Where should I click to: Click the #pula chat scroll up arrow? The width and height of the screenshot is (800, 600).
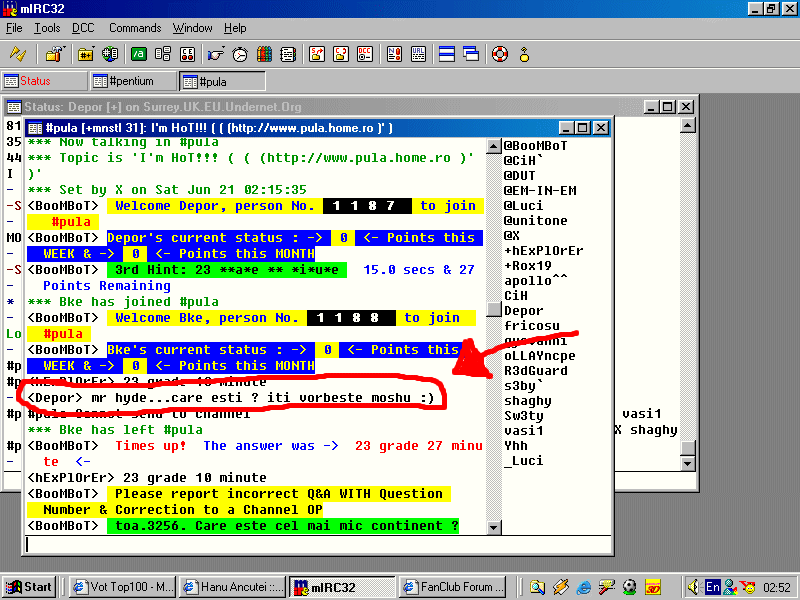(x=493, y=146)
